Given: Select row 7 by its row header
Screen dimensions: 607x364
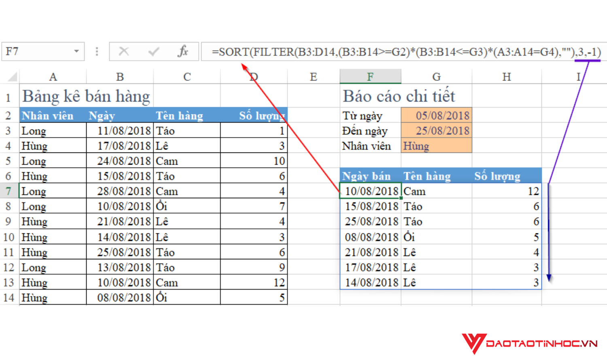Looking at the screenshot, I should tap(8, 191).
